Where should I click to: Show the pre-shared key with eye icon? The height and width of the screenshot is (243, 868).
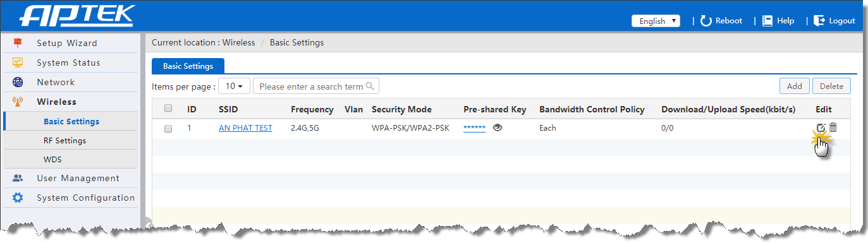click(x=498, y=127)
